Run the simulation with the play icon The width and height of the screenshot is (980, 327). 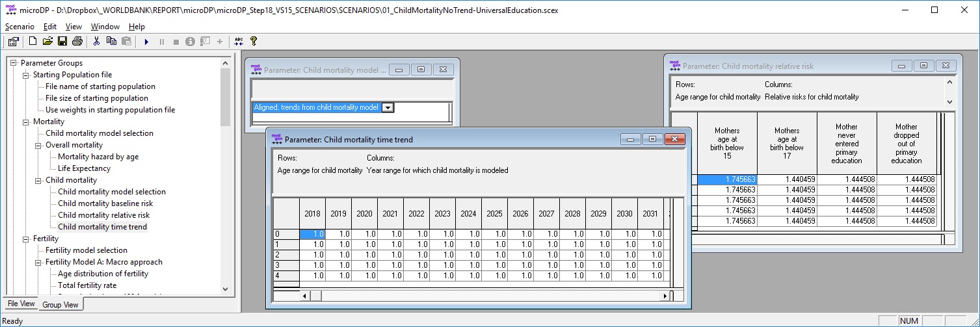(x=146, y=42)
